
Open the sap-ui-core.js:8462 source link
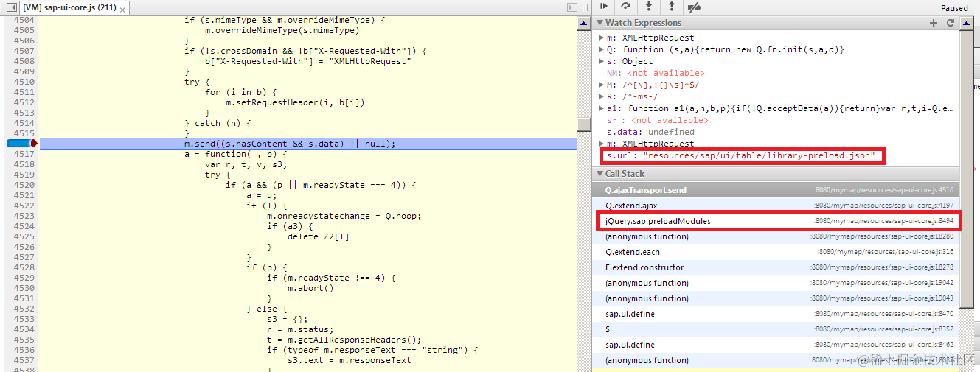[x=885, y=345]
